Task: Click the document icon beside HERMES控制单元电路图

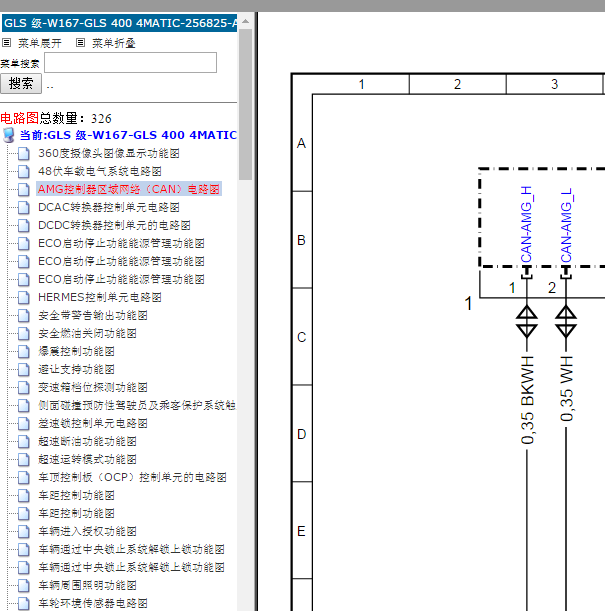Action: point(24,298)
